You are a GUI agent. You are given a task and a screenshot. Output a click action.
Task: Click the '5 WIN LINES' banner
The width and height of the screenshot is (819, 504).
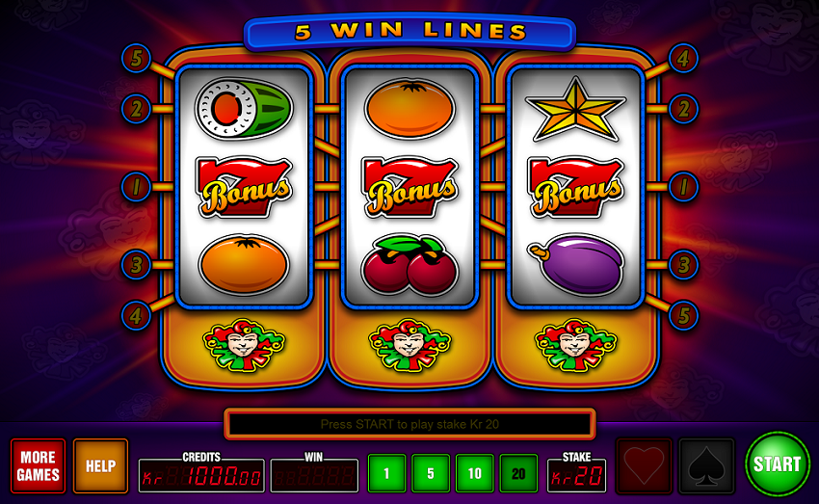[x=410, y=33]
